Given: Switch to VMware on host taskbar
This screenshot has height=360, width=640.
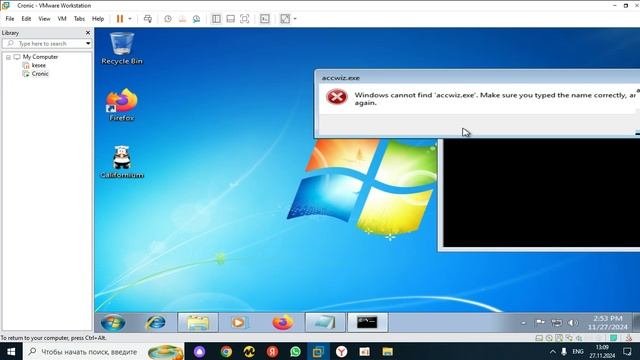Looking at the screenshot, I should (x=318, y=351).
